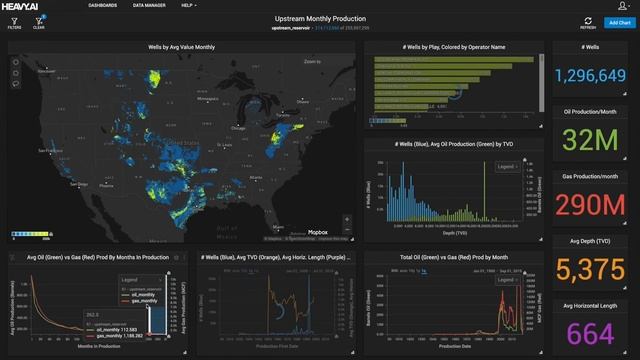Click resize handle of the Wells map chart
The width and height of the screenshot is (640, 360).
pos(352,239)
